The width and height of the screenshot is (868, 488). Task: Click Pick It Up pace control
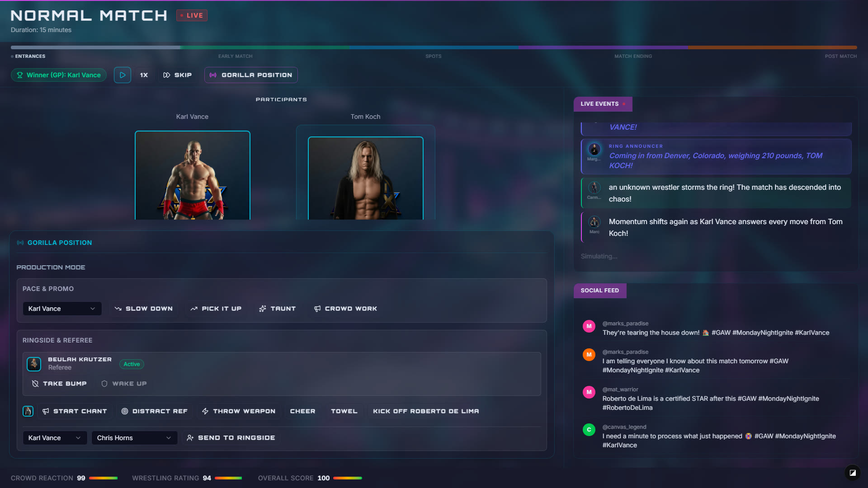216,309
